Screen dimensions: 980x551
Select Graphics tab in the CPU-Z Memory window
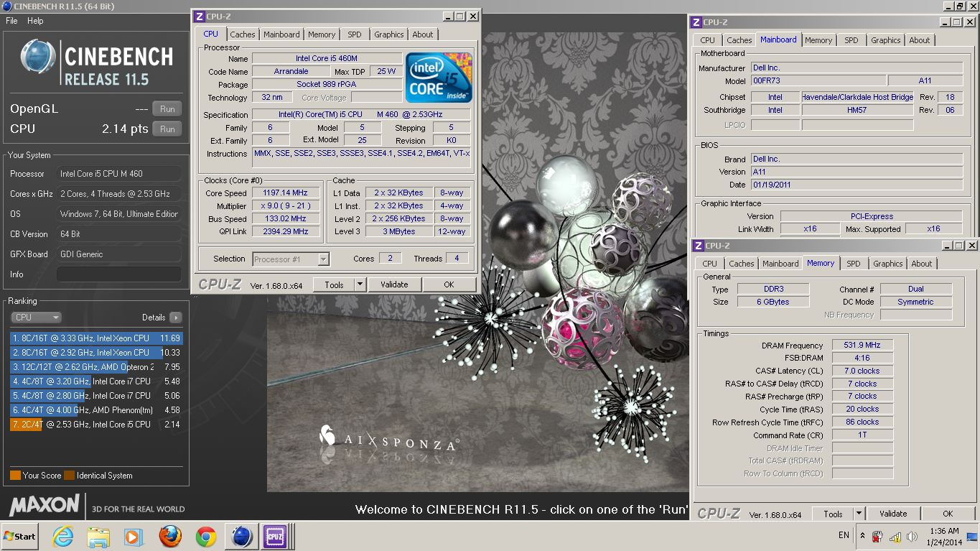click(888, 264)
